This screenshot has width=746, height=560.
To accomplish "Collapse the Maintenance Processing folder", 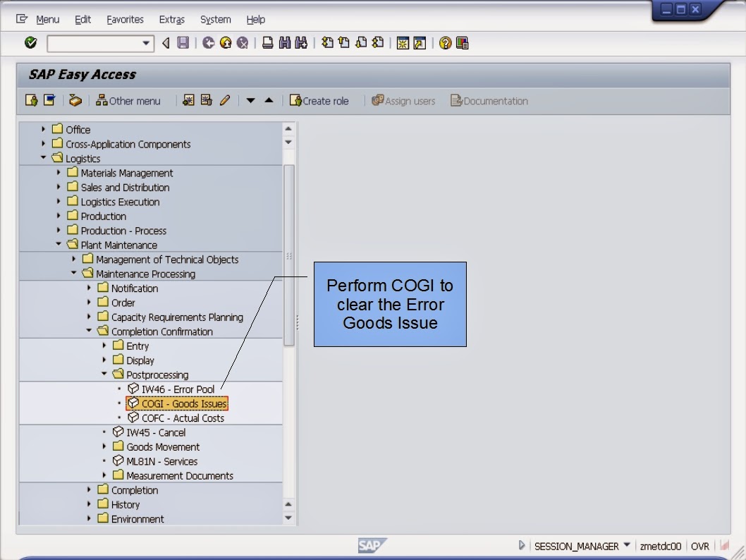I will point(74,273).
